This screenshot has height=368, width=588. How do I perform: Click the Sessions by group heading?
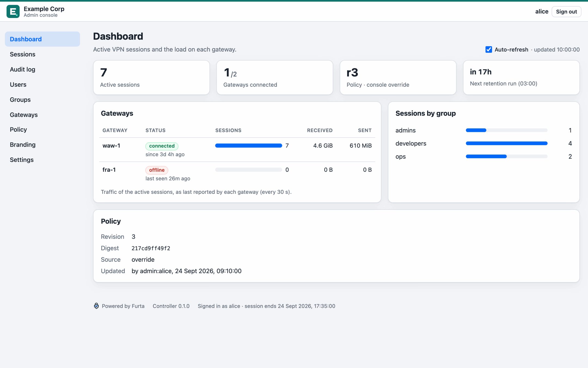tap(425, 113)
